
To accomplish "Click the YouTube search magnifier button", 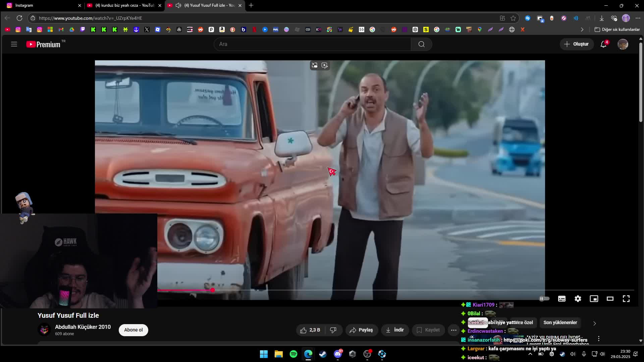I will tap(422, 44).
